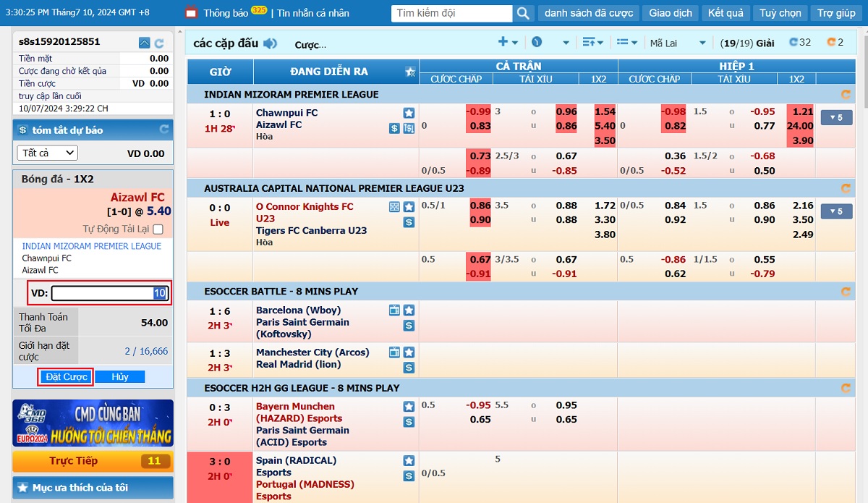This screenshot has height=503, width=868.
Task: Click the Hủy button to cancel bet
Action: (x=120, y=376)
